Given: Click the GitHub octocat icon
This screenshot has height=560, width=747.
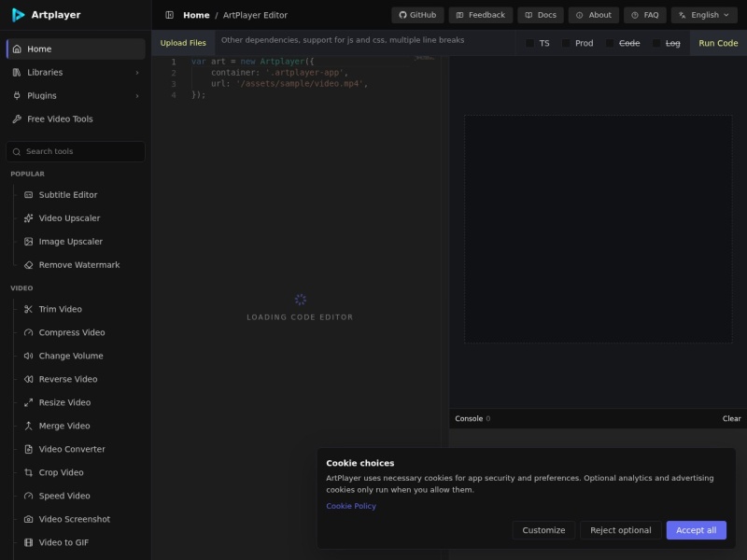Looking at the screenshot, I should click(x=402, y=15).
